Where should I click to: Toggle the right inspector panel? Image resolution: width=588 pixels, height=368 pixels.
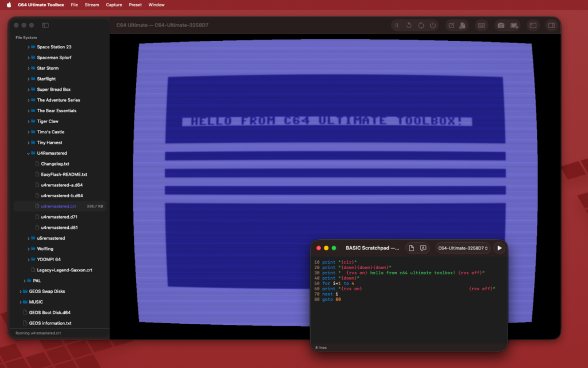point(551,25)
